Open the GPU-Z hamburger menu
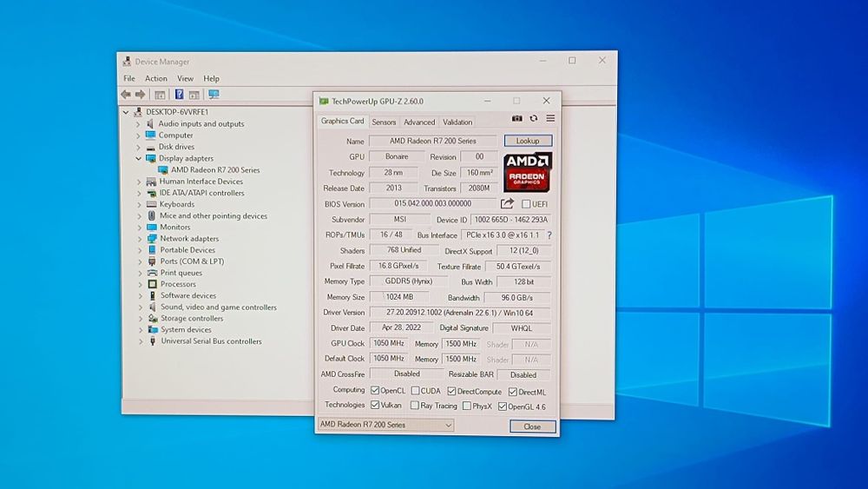 click(x=550, y=119)
